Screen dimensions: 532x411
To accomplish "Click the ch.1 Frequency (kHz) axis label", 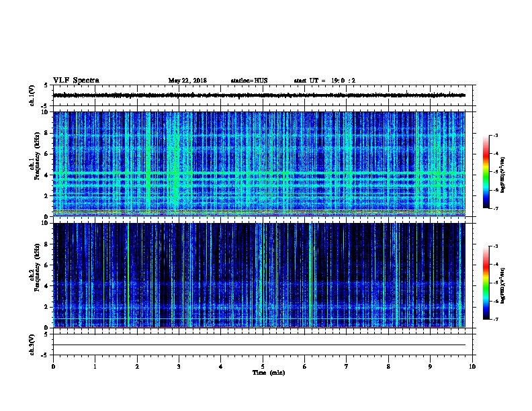I will (x=34, y=156).
